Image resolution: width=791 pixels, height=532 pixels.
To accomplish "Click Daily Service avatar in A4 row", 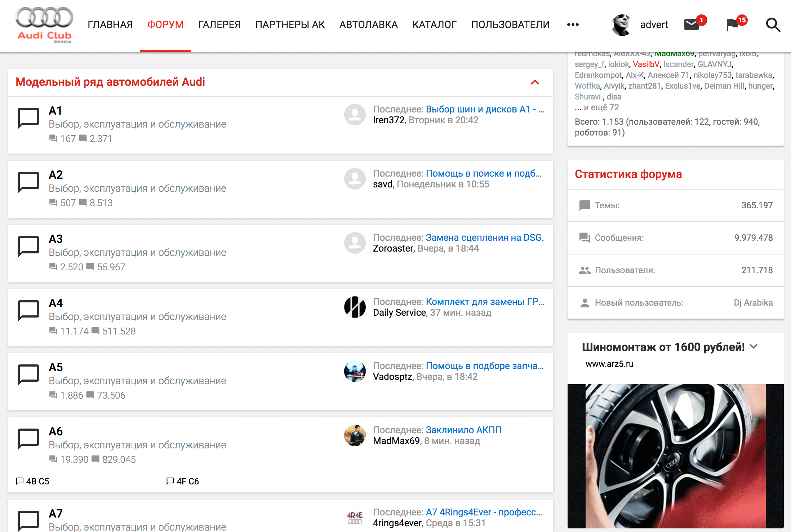I will point(355,307).
